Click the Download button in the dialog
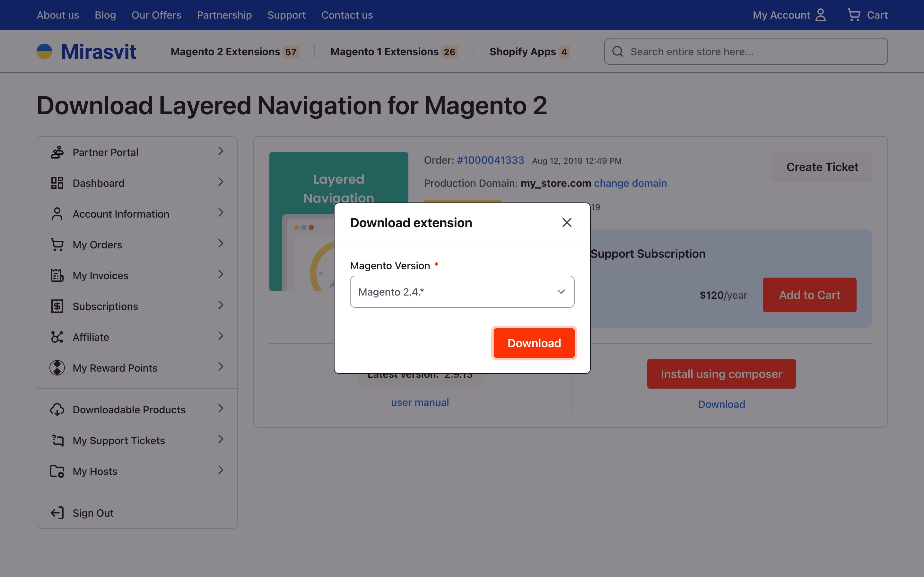924x577 pixels. click(534, 343)
